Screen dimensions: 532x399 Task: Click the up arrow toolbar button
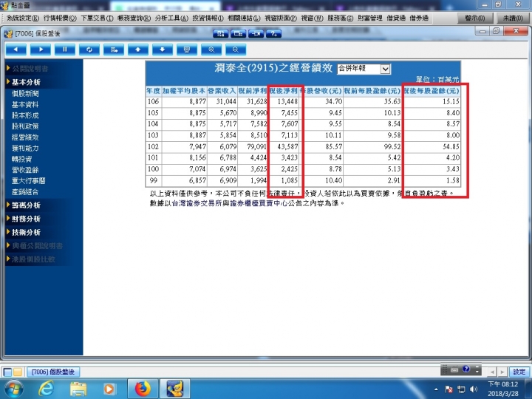138,50
